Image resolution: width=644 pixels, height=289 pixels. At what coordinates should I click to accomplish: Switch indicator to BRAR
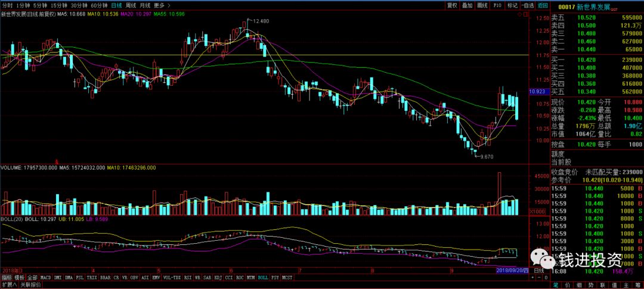pos(106,278)
